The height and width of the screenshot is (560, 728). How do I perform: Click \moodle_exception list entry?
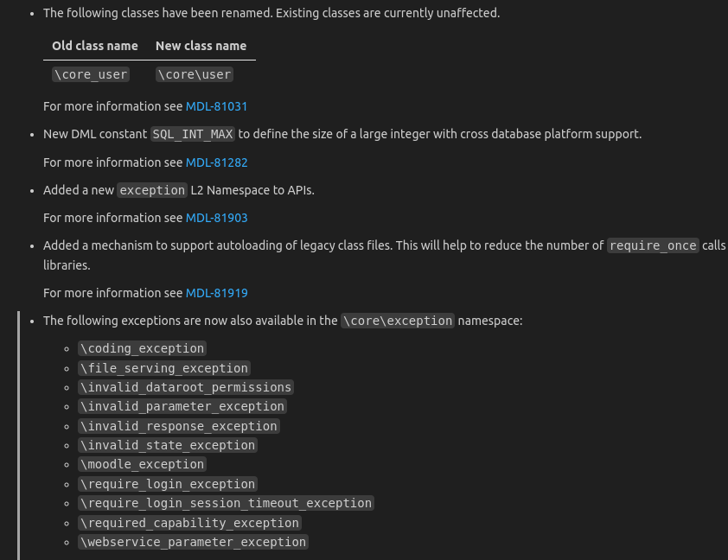(142, 464)
